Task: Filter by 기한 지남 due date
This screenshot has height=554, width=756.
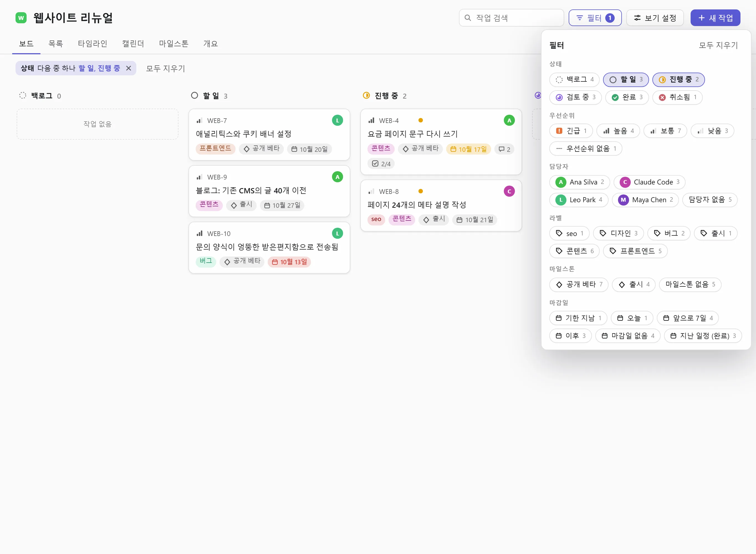Action: (578, 318)
